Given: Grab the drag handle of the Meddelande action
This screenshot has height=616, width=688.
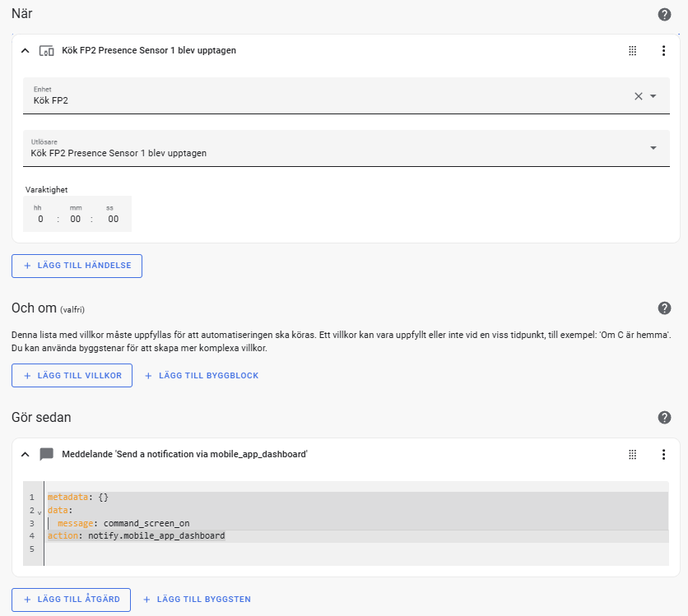Looking at the screenshot, I should [632, 455].
